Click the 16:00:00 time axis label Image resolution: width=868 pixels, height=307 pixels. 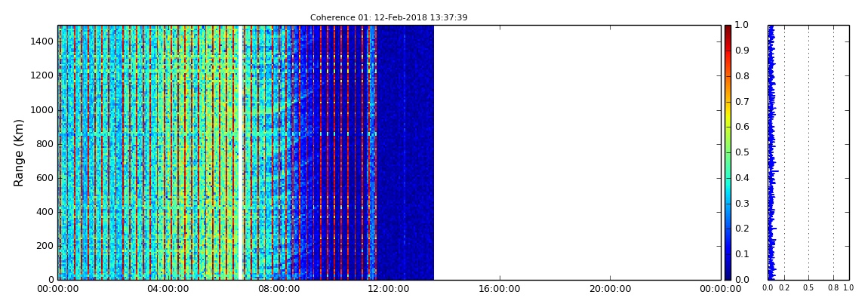point(500,288)
